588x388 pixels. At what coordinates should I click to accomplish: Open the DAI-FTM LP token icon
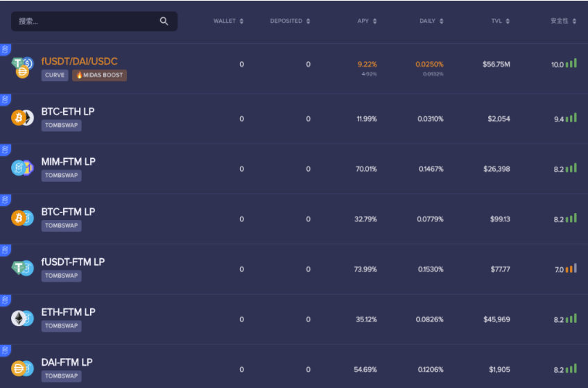(22, 369)
